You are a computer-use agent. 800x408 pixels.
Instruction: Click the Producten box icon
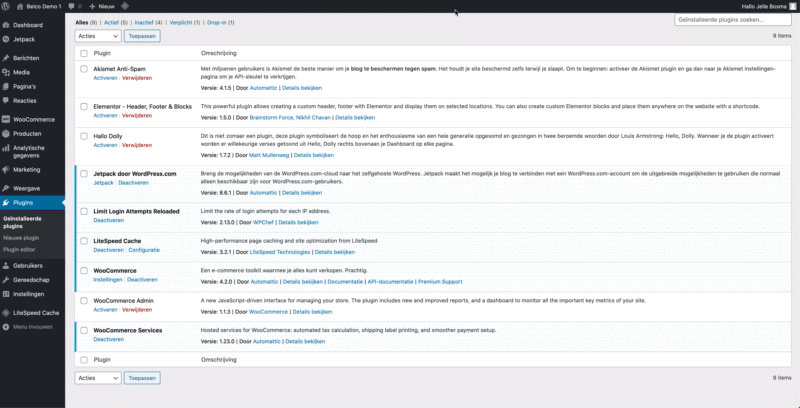tap(6, 134)
